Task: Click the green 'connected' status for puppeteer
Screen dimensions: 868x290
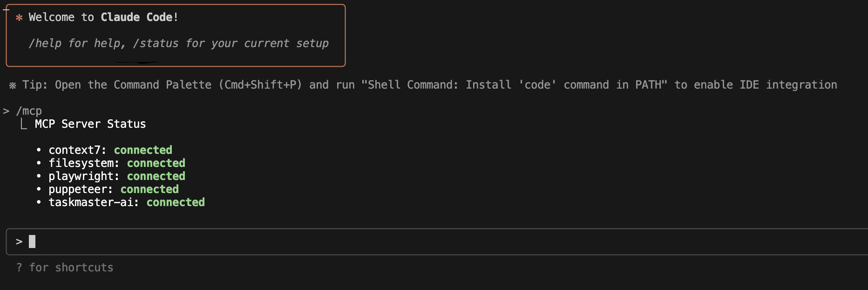Action: 149,189
